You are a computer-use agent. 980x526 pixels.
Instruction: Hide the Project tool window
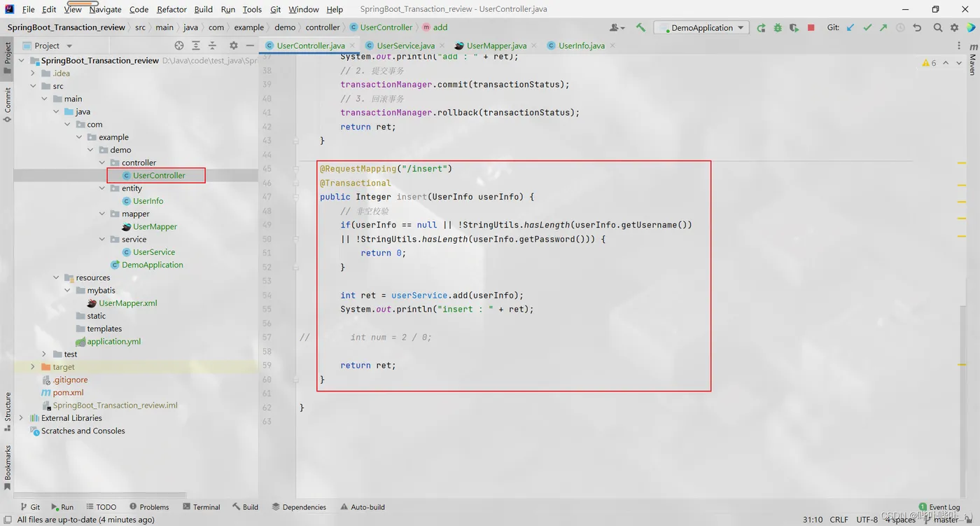(x=250, y=46)
